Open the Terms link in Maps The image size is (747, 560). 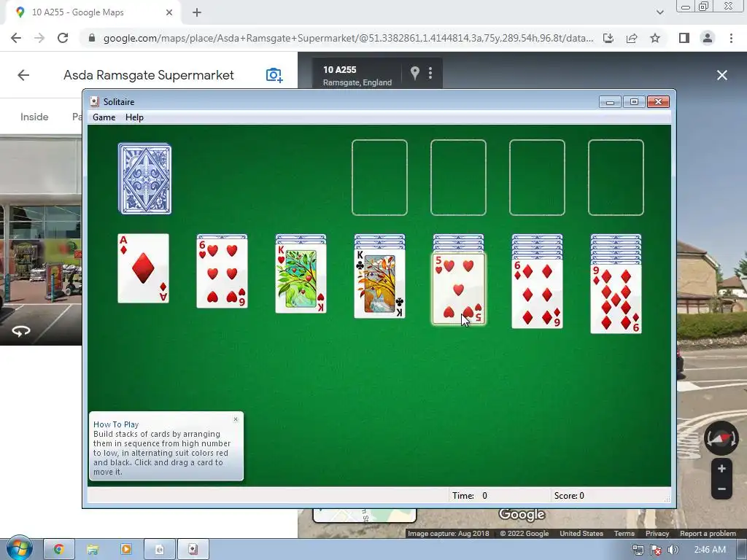[624, 533]
